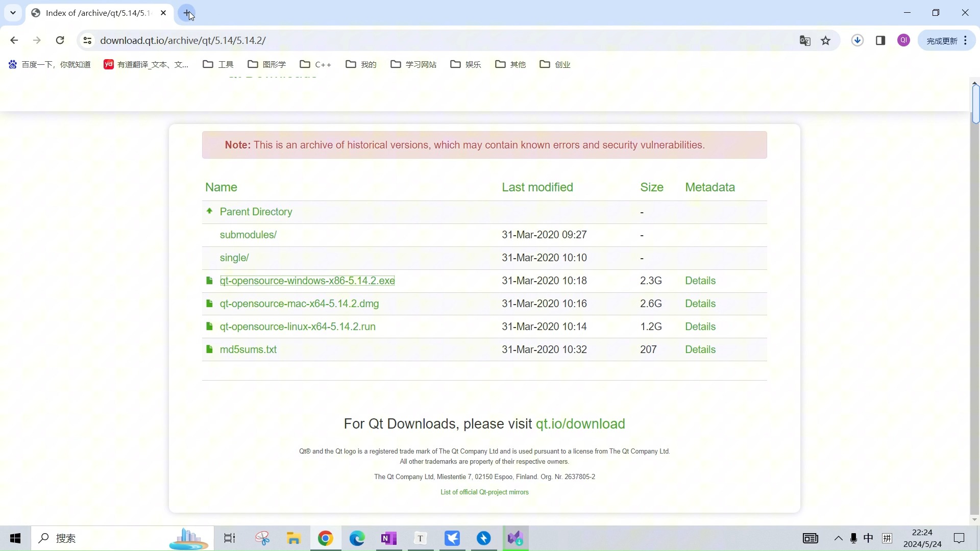980x551 pixels.
Task: Switch to the Index of /archive/qt tab
Action: [99, 13]
